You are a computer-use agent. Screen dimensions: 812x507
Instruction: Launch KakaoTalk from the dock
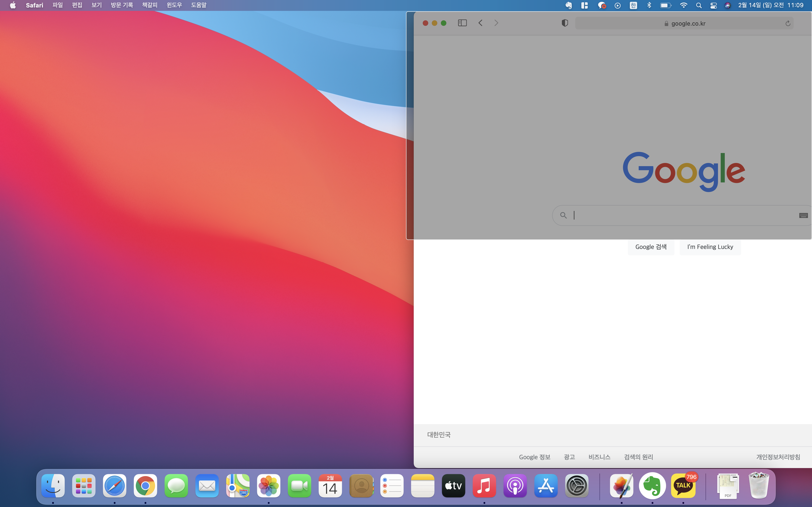[x=683, y=485]
